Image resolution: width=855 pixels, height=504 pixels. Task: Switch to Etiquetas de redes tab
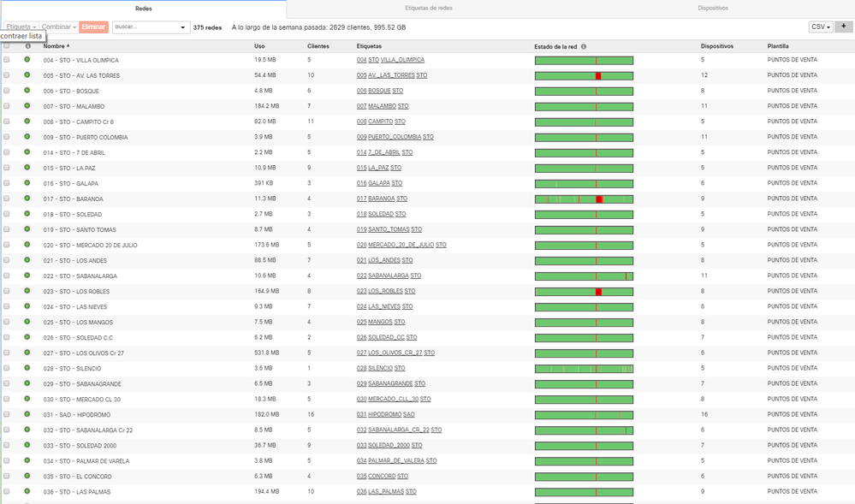pos(428,8)
